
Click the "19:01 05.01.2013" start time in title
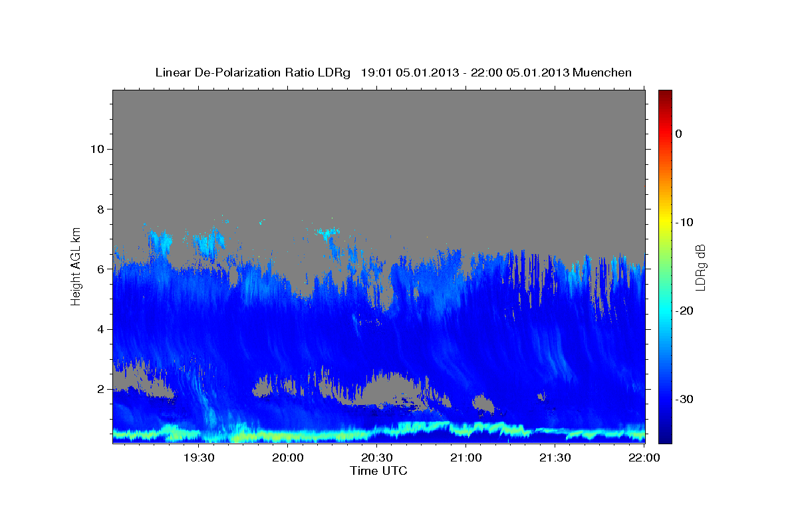pos(410,72)
